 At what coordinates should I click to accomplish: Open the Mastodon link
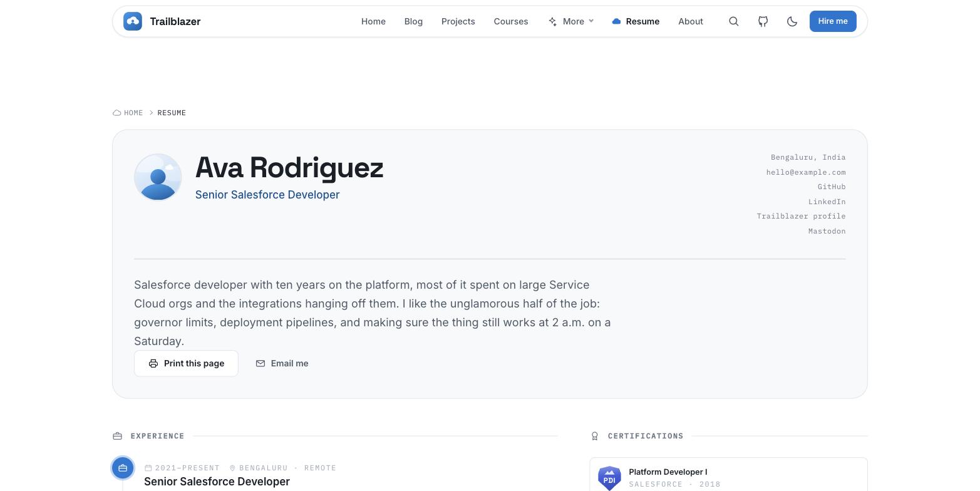click(827, 231)
